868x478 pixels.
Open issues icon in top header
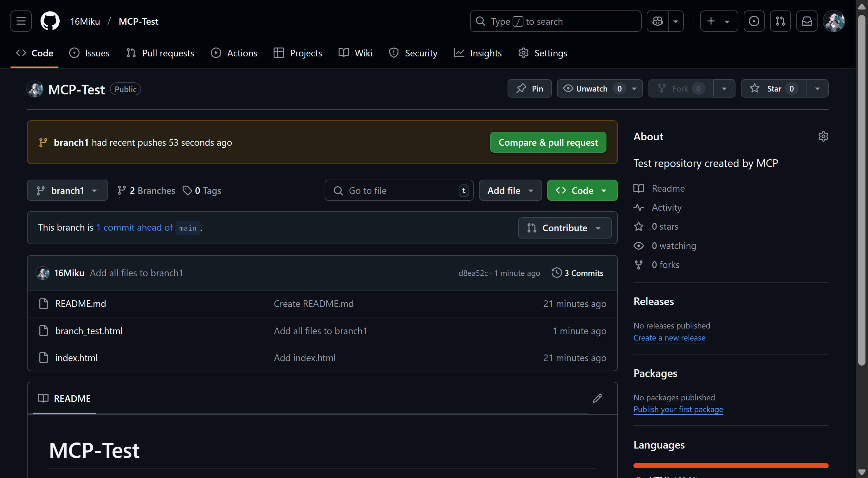[754, 21]
